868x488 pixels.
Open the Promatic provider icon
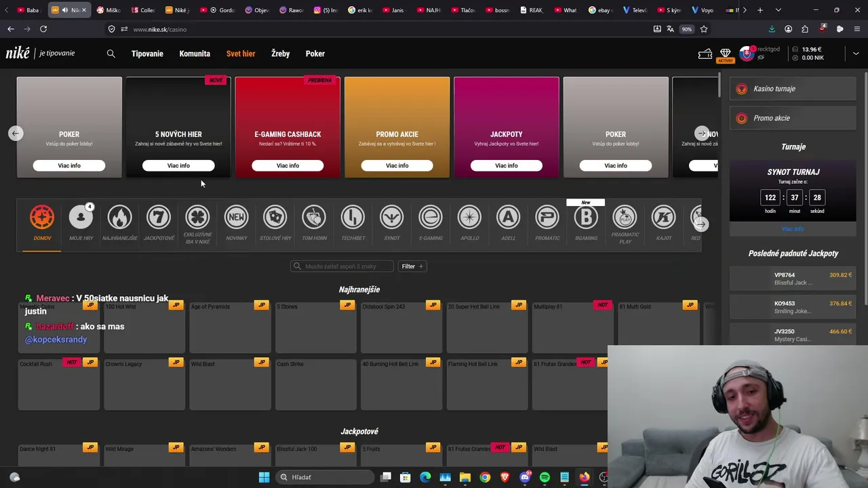pyautogui.click(x=547, y=217)
